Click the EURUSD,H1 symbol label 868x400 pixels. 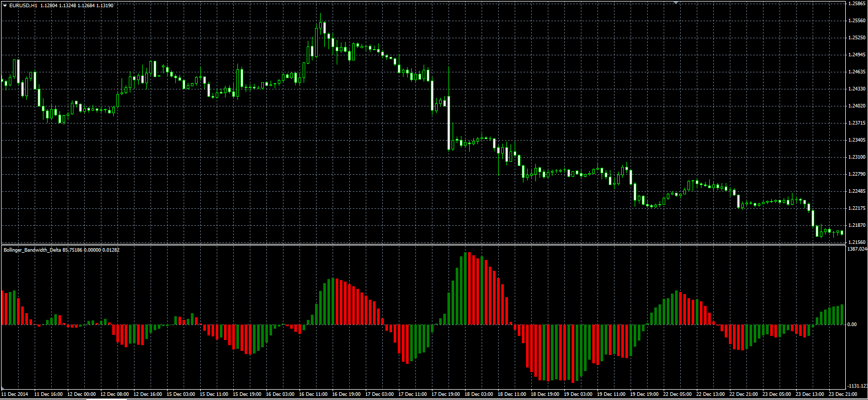tap(23, 5)
